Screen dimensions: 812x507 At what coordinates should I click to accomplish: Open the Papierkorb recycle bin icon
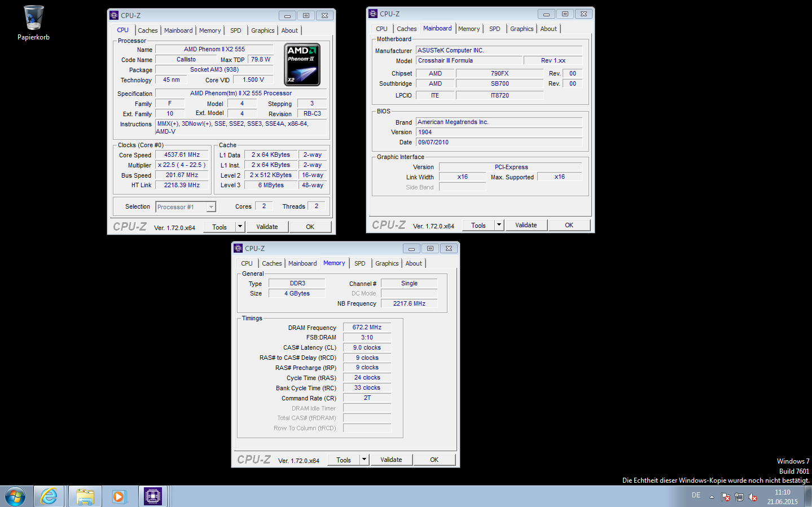click(33, 23)
